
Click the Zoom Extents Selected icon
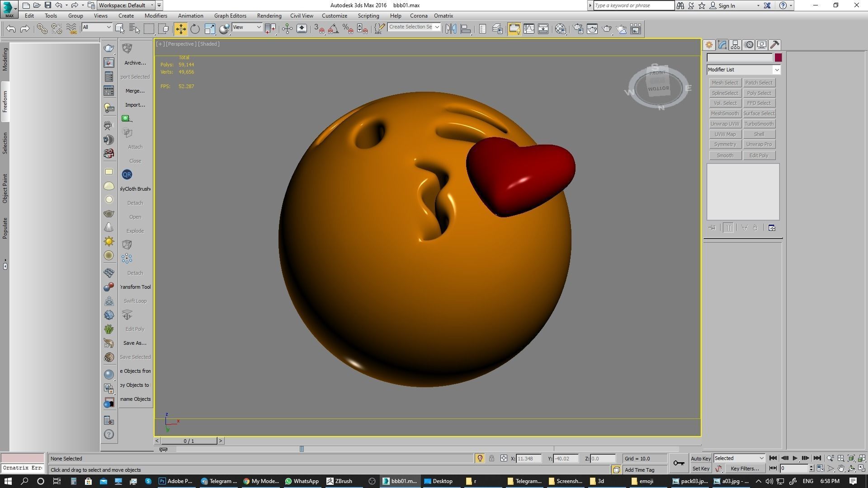[851, 458]
